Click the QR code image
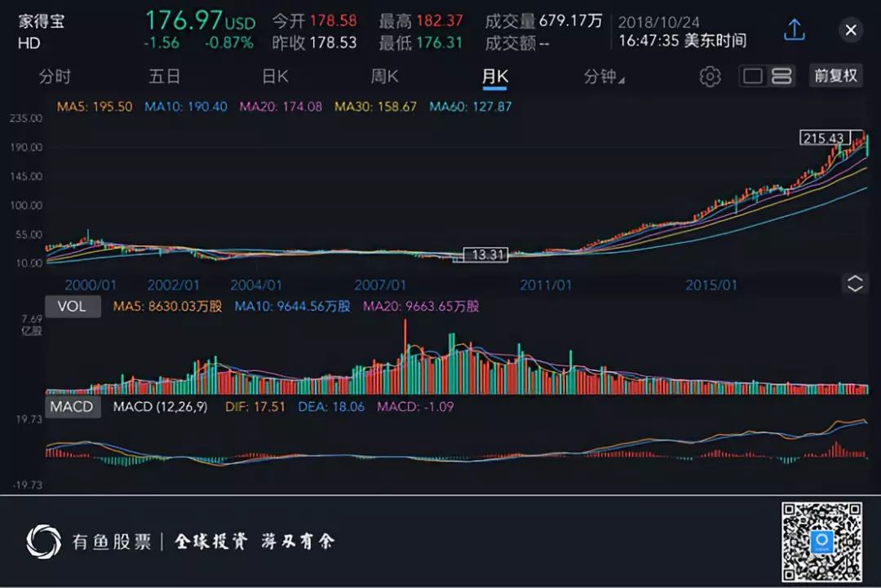Image resolution: width=881 pixels, height=588 pixels. pos(821,542)
